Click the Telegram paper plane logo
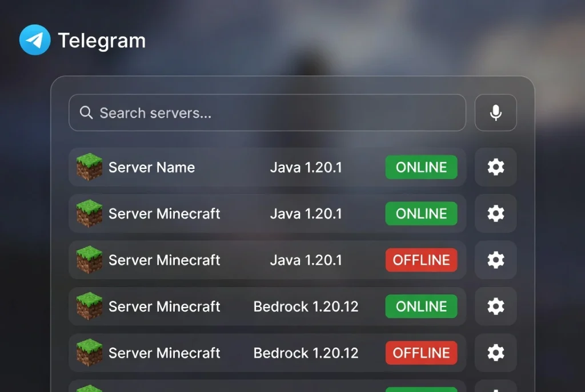Screen dimensions: 585x392 (x=35, y=40)
